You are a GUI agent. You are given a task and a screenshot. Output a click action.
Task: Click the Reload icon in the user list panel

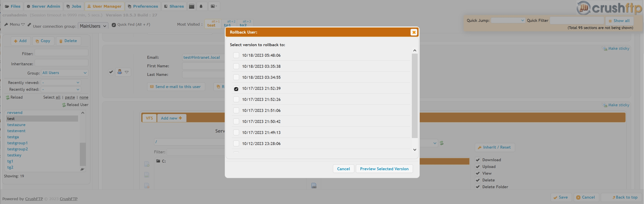pos(8,98)
